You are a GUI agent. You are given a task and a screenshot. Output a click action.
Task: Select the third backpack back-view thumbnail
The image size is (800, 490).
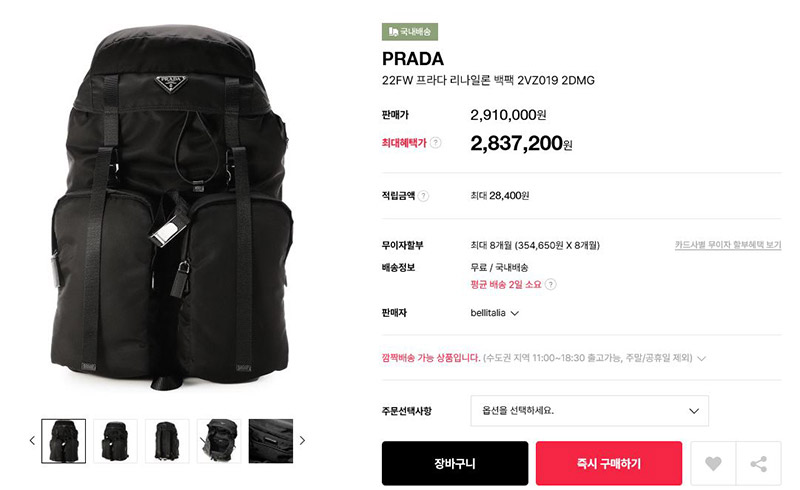[167, 441]
